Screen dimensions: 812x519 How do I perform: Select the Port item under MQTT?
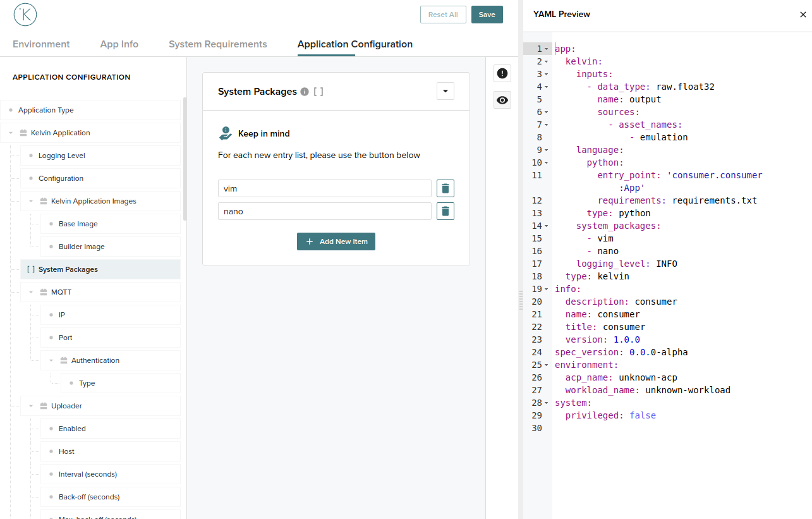(x=111, y=338)
